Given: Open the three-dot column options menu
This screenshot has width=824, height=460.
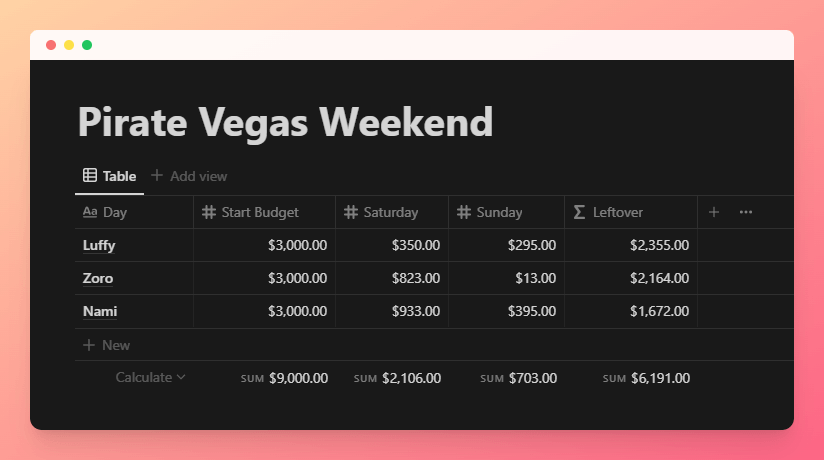Looking at the screenshot, I should (x=746, y=212).
